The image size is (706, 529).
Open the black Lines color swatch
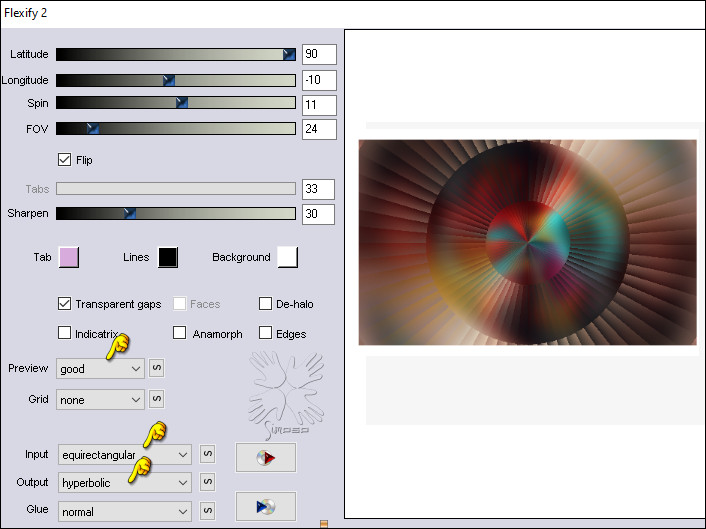(167, 257)
